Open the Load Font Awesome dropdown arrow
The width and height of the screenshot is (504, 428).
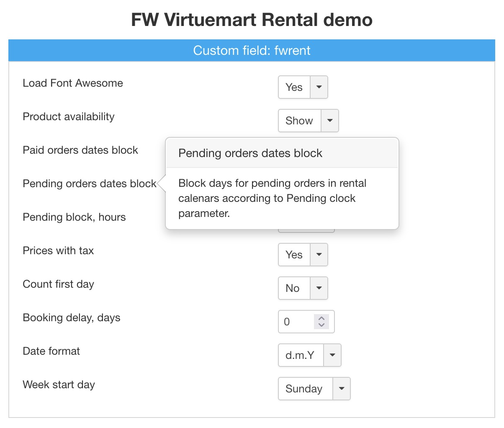pos(319,87)
